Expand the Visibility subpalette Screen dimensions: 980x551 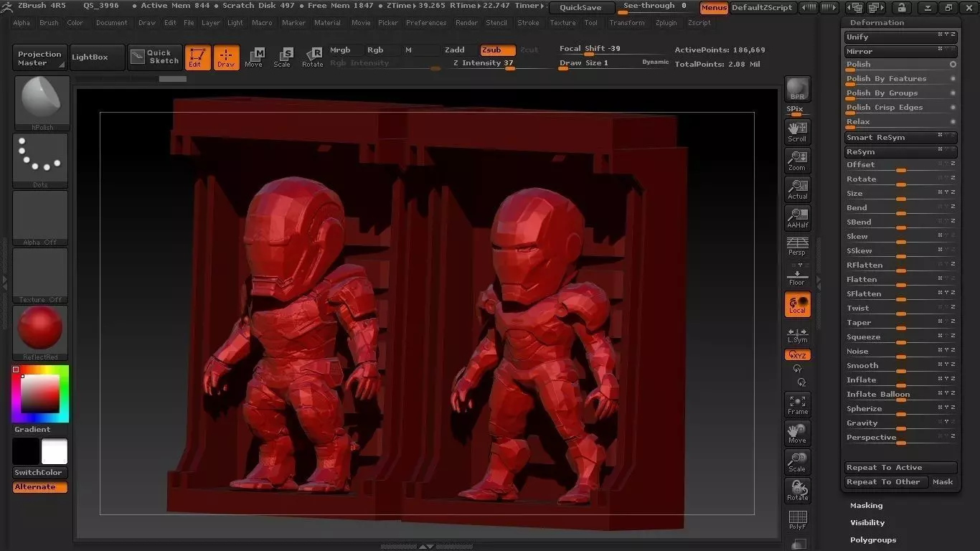click(867, 523)
